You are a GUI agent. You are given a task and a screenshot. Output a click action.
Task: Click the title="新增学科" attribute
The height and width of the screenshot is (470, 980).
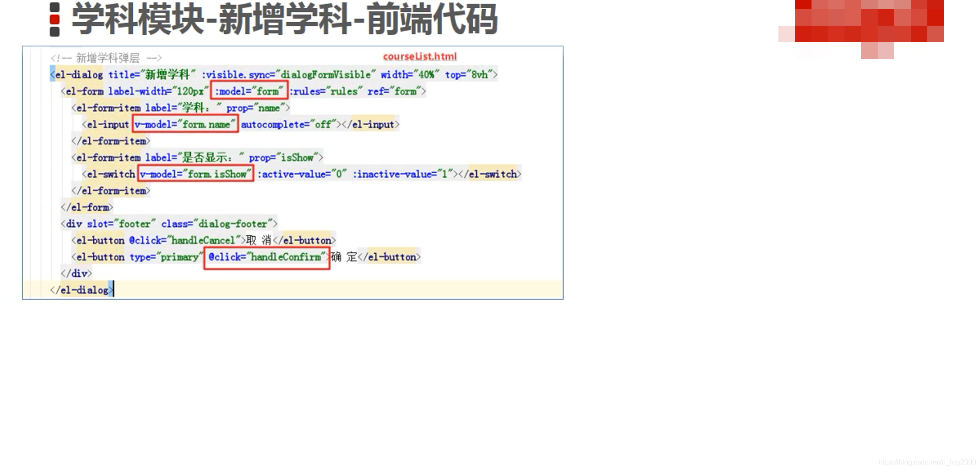152,75
